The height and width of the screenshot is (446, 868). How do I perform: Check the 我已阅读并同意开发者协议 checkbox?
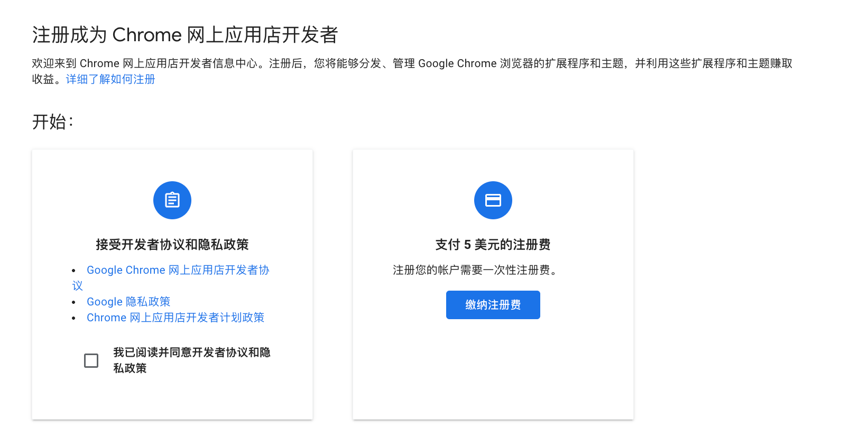point(91,360)
